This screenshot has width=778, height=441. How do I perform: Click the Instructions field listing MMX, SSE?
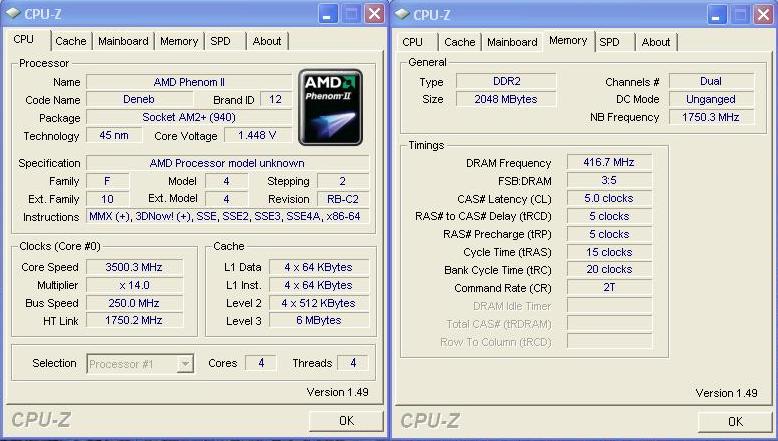click(x=227, y=216)
